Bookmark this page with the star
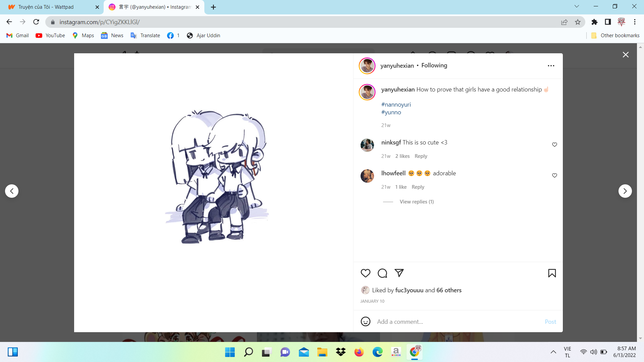 (x=578, y=22)
